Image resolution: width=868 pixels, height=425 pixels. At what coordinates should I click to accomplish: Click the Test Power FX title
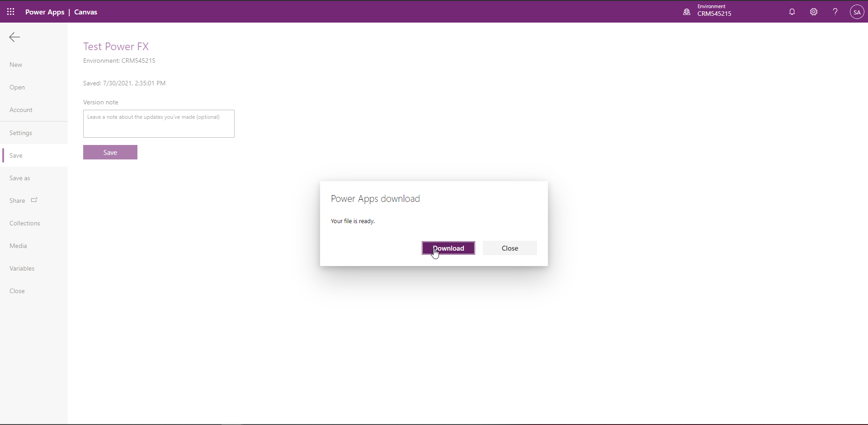[116, 47]
